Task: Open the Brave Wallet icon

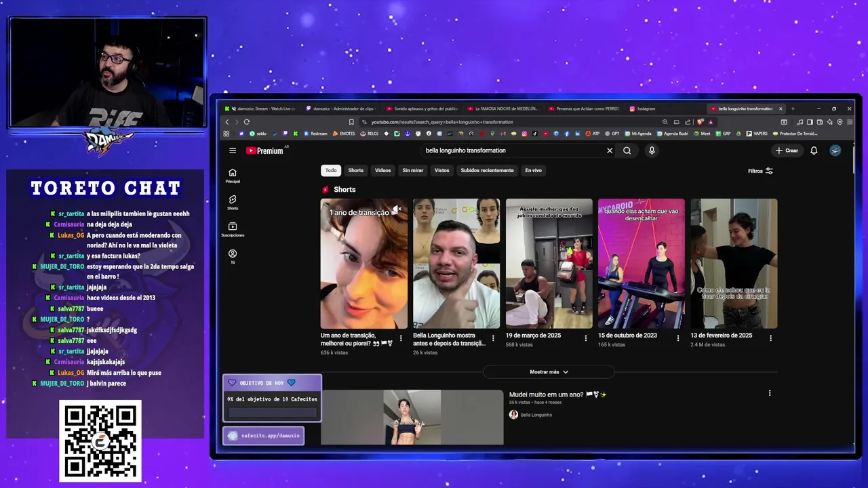Action: point(820,122)
